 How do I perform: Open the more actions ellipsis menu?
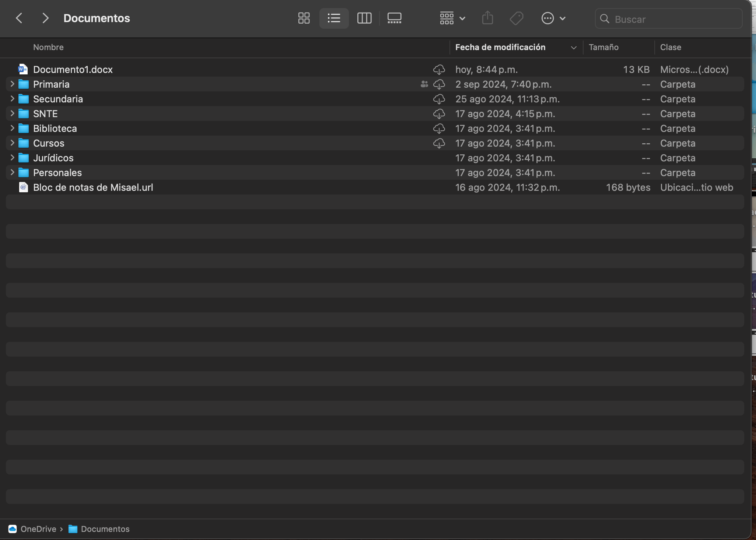coord(553,18)
